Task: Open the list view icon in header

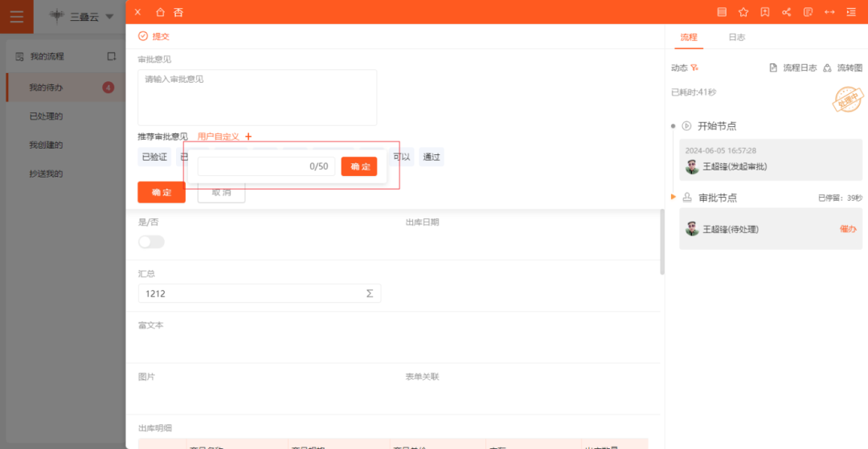Action: click(722, 12)
